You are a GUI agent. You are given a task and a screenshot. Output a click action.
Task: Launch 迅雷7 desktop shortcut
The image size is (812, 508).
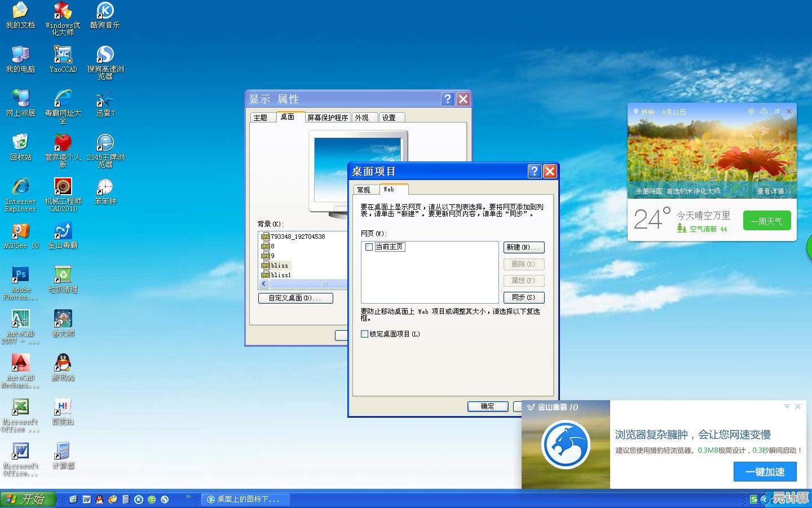click(x=105, y=99)
